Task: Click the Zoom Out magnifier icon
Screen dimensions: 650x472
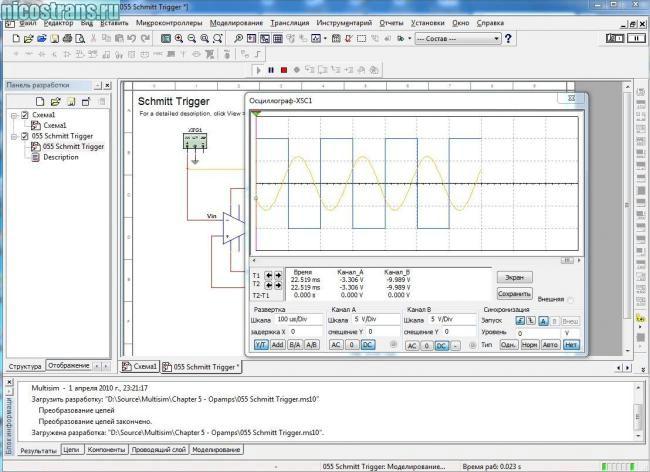Action: click(192, 39)
